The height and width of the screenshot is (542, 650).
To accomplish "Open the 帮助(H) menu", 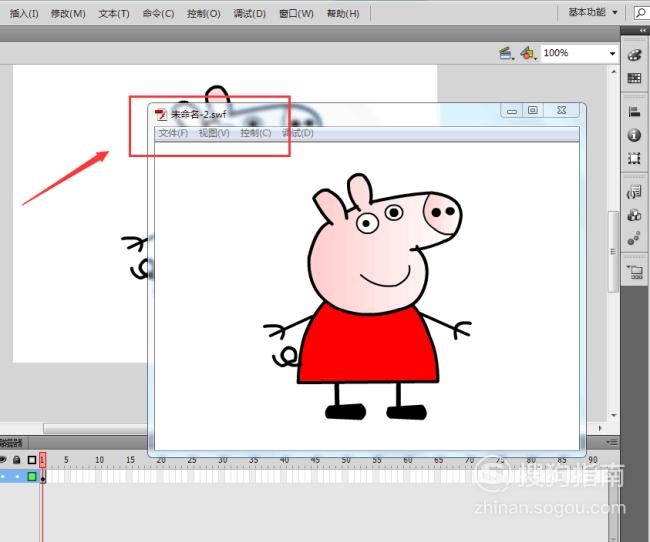I will [x=343, y=14].
